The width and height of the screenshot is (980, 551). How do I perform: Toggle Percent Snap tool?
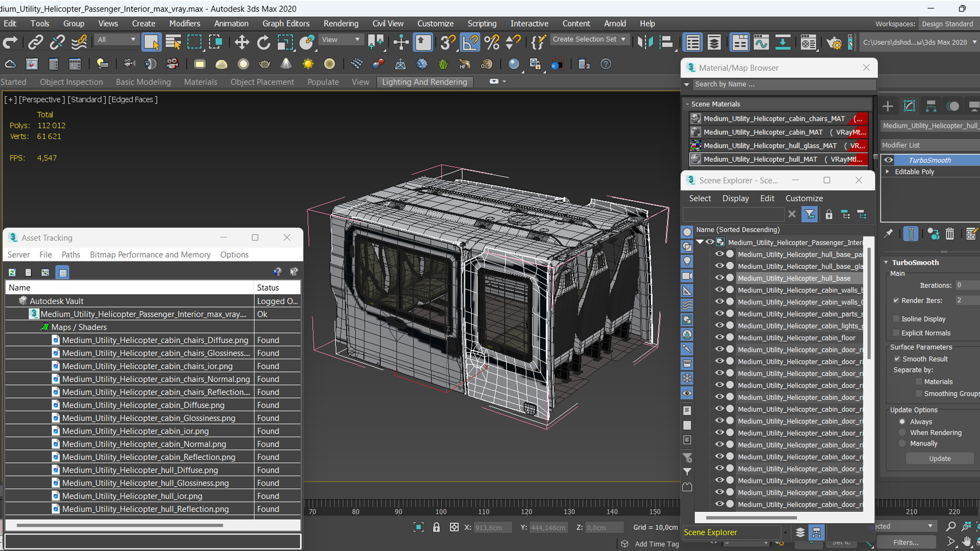(492, 42)
